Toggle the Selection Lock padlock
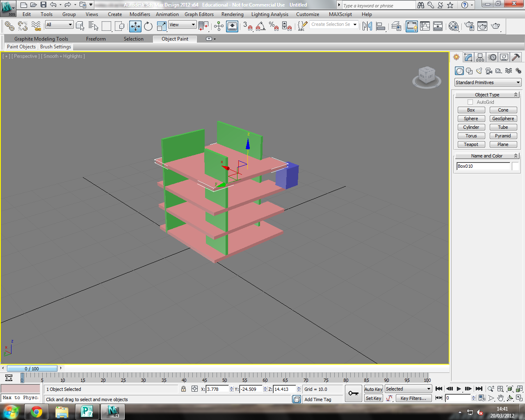 click(183, 389)
